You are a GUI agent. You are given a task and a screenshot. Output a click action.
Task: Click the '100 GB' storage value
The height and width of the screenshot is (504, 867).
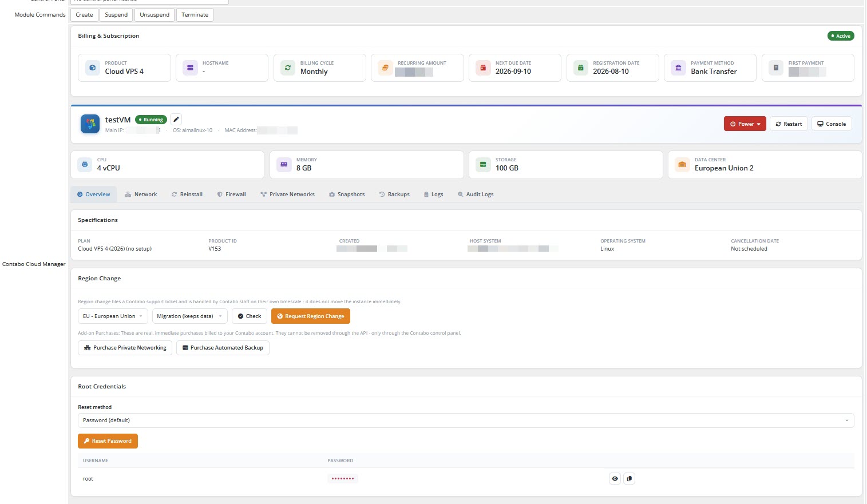coord(507,168)
